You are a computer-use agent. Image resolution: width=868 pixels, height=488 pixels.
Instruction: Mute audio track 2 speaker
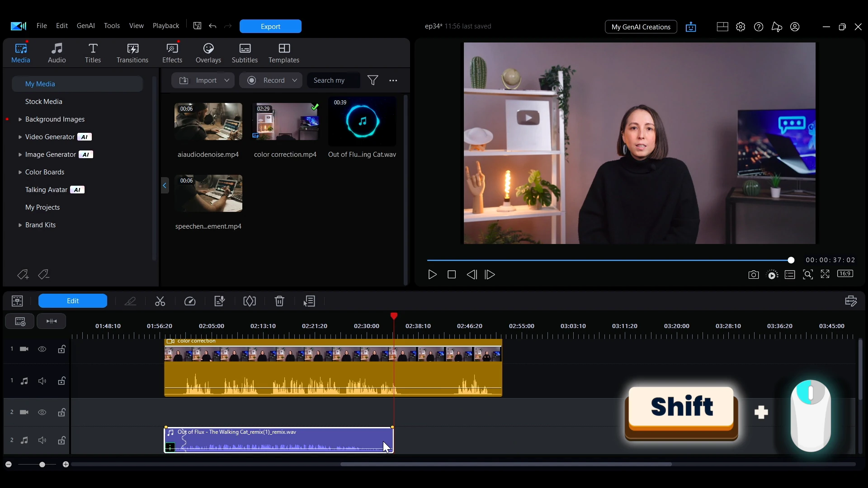(x=42, y=441)
